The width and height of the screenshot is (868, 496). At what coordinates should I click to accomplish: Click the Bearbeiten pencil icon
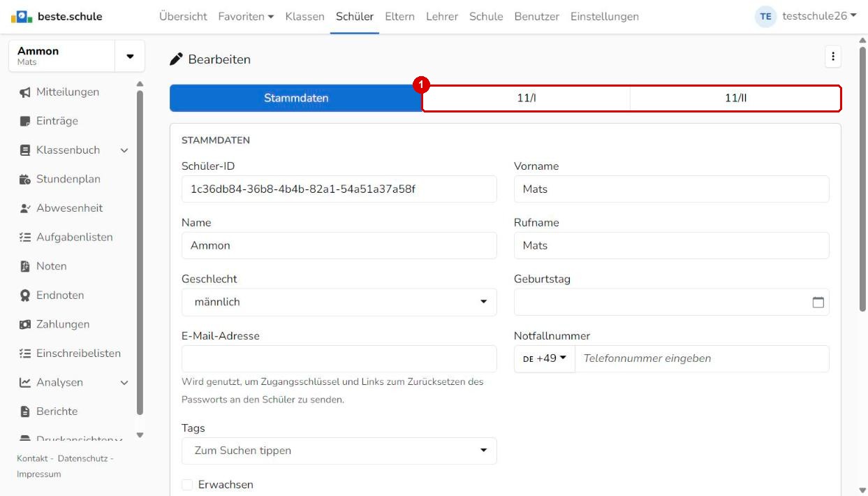(x=176, y=59)
